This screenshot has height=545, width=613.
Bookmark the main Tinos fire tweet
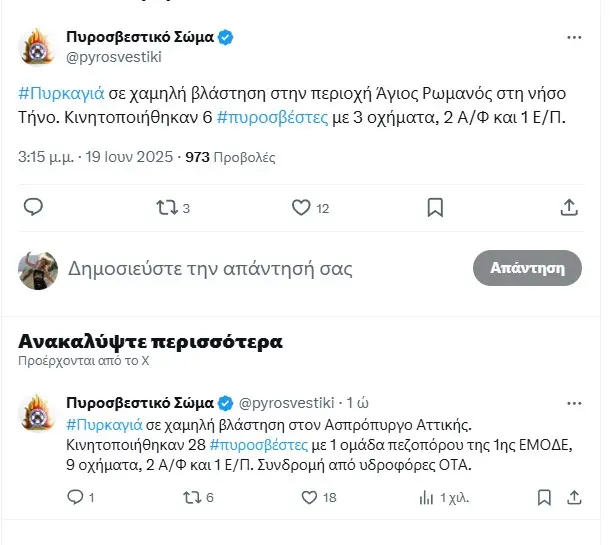tap(435, 207)
